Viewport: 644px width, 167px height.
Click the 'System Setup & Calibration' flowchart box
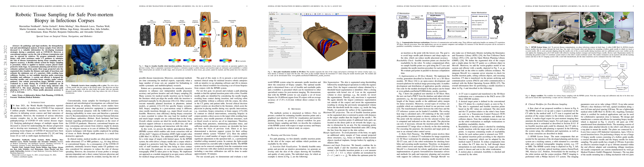tap(536, 77)
